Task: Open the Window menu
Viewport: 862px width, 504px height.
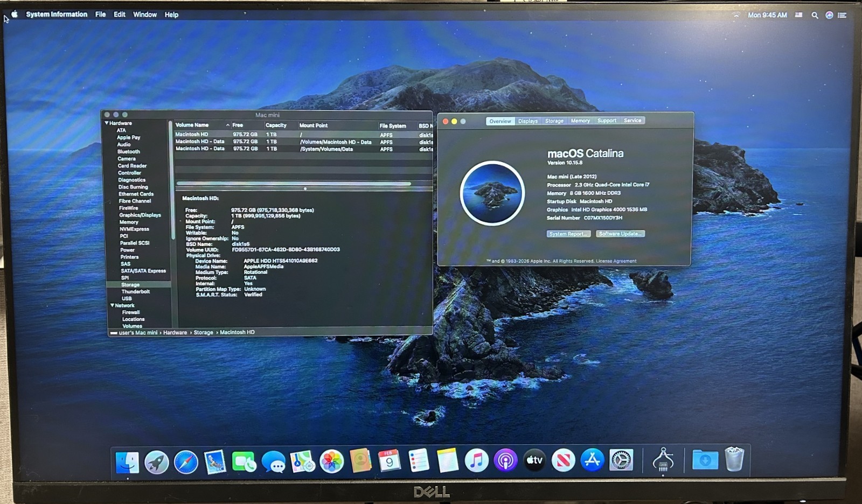Action: [x=145, y=15]
